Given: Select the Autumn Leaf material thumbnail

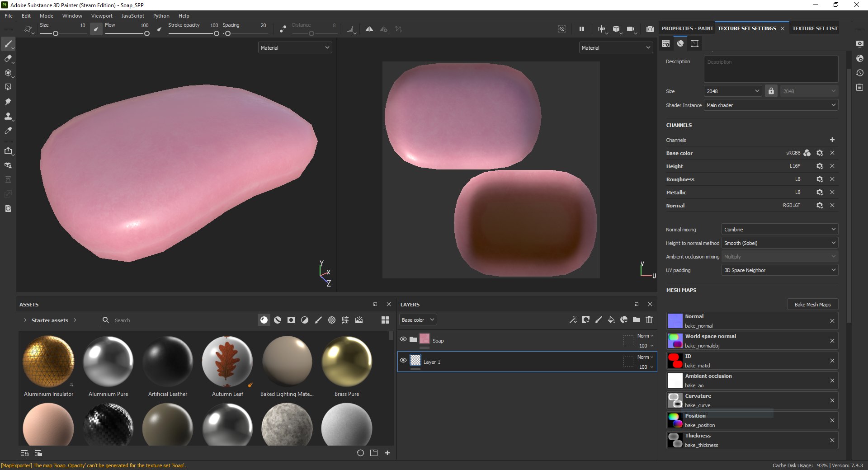Looking at the screenshot, I should 227,362.
